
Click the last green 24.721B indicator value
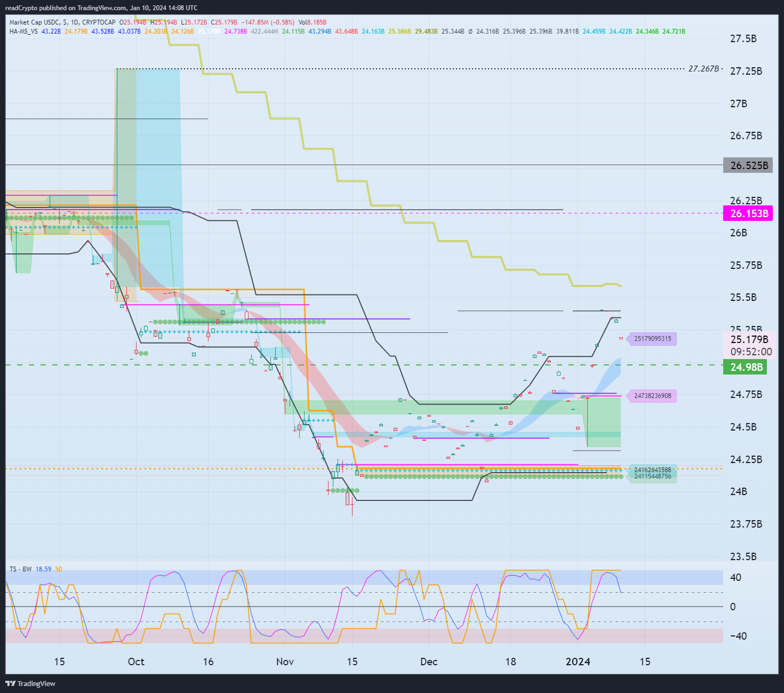(x=674, y=31)
